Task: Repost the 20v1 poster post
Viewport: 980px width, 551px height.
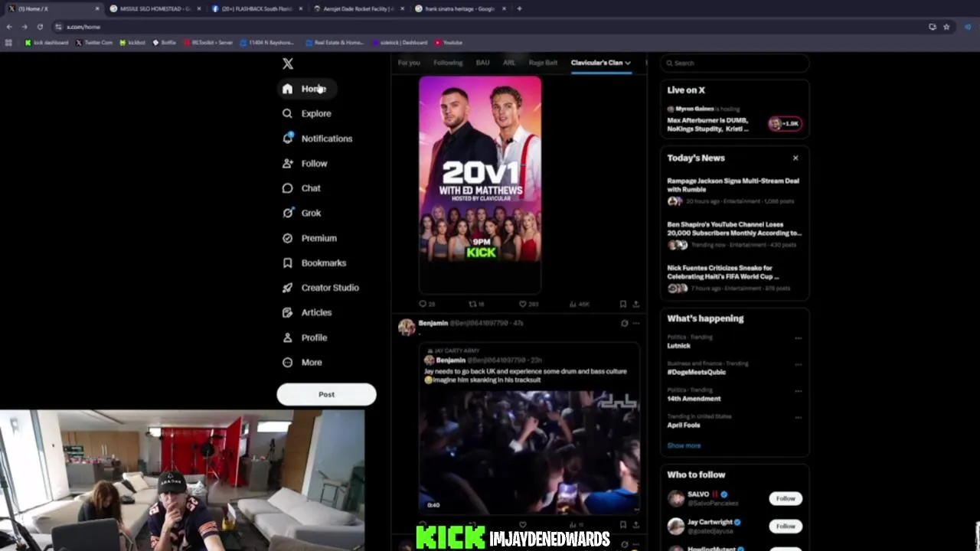Action: pyautogui.click(x=476, y=304)
